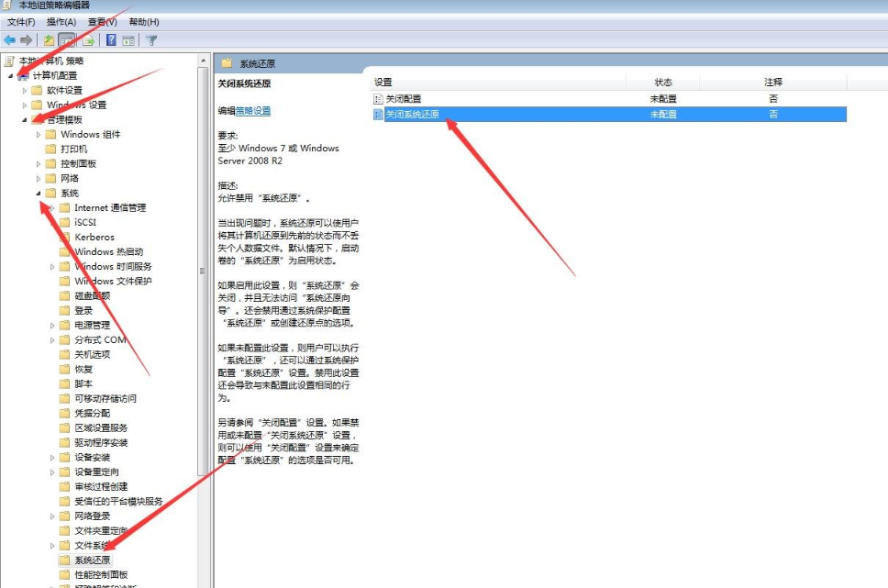Image resolution: width=888 pixels, height=588 pixels.
Task: Expand the 网络 tree node
Action: click(x=39, y=179)
